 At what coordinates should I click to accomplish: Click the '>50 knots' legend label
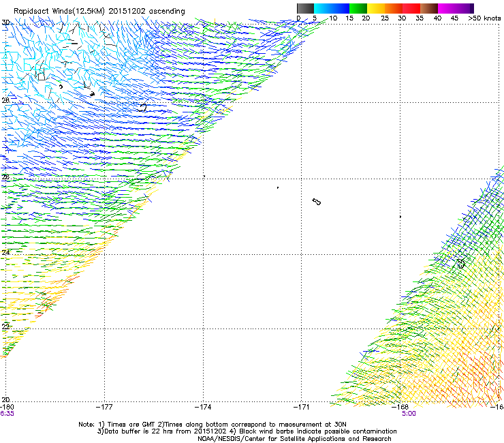point(484,18)
